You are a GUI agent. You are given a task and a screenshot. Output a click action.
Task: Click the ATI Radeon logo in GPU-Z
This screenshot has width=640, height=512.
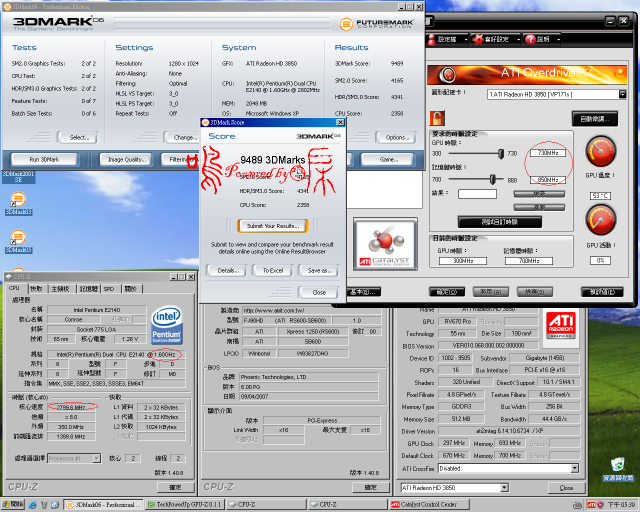coord(561,326)
